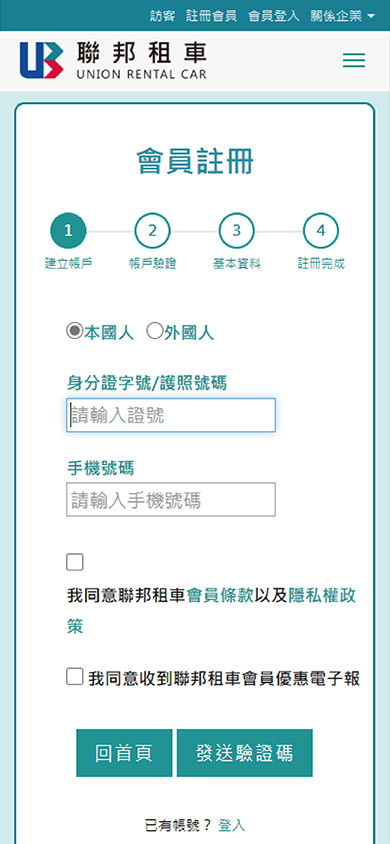Open the 會員條款 link
The width and height of the screenshot is (390, 844).
click(220, 596)
